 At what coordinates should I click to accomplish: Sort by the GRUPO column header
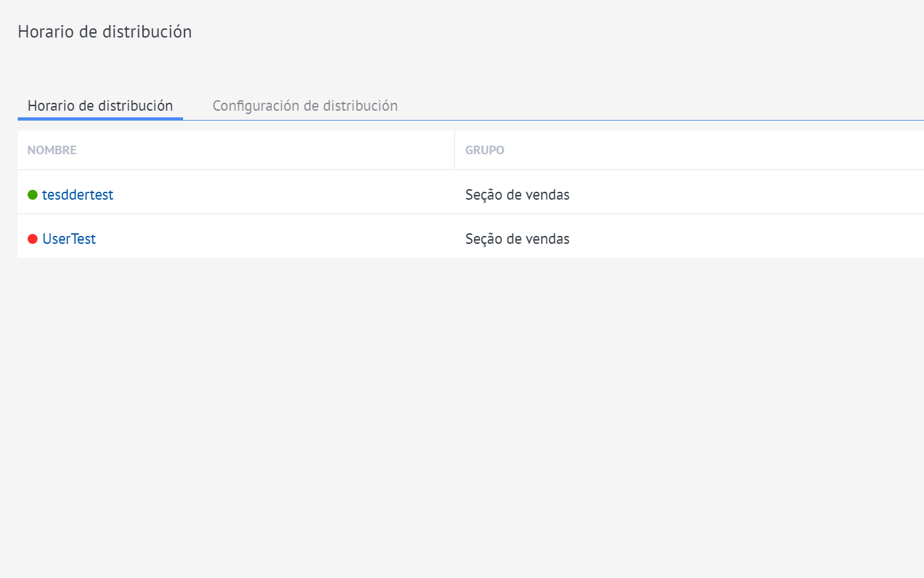tap(485, 150)
